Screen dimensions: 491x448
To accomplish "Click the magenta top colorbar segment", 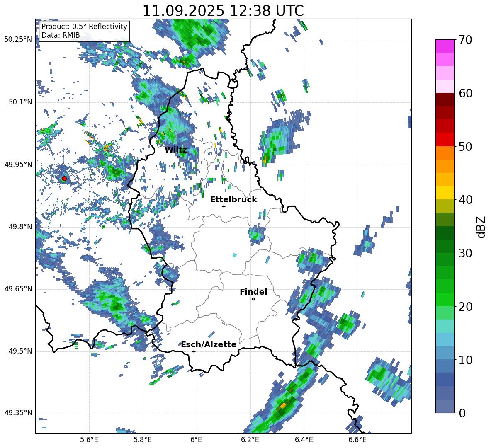I will pos(445,46).
